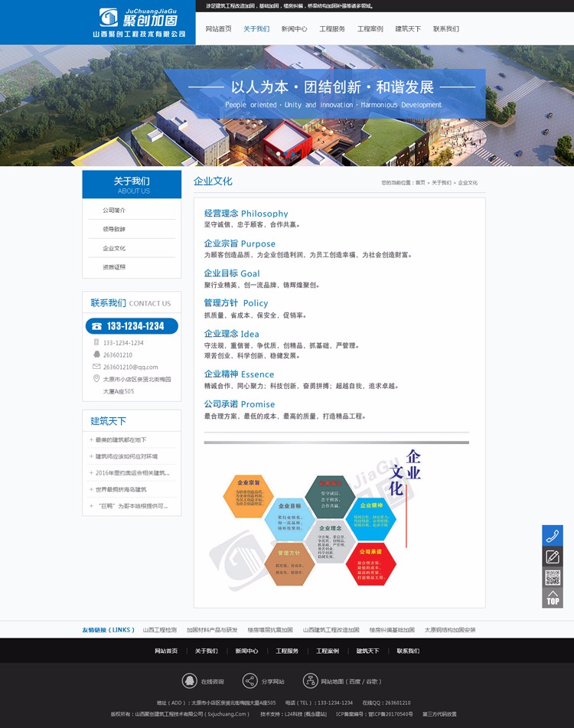Open the floating phone contact icon
This screenshot has height=728, width=574.
tap(553, 536)
